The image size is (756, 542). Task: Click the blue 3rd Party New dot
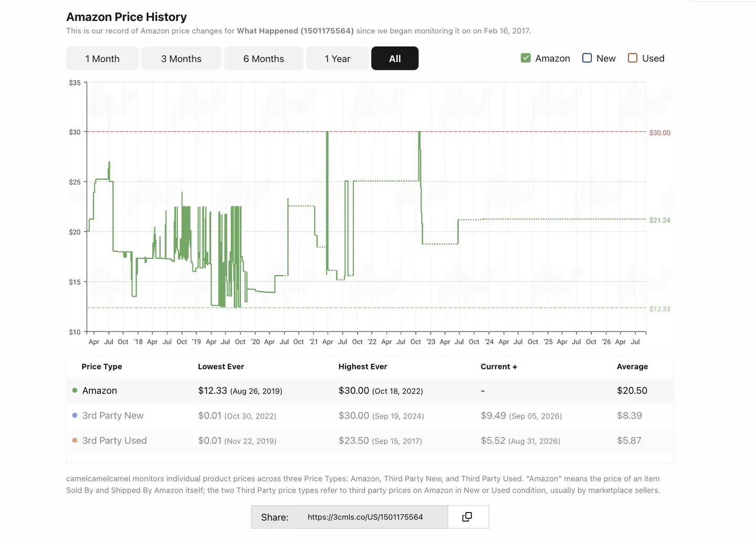click(75, 415)
